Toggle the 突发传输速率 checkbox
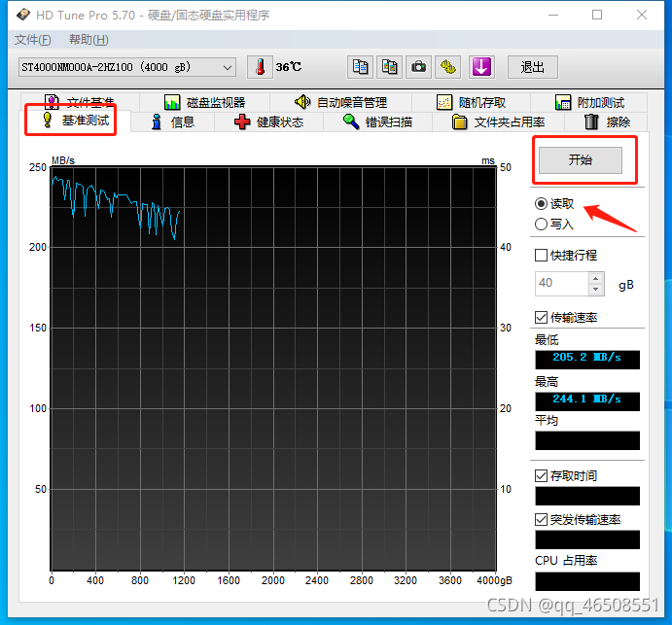The height and width of the screenshot is (625, 672). tap(541, 520)
